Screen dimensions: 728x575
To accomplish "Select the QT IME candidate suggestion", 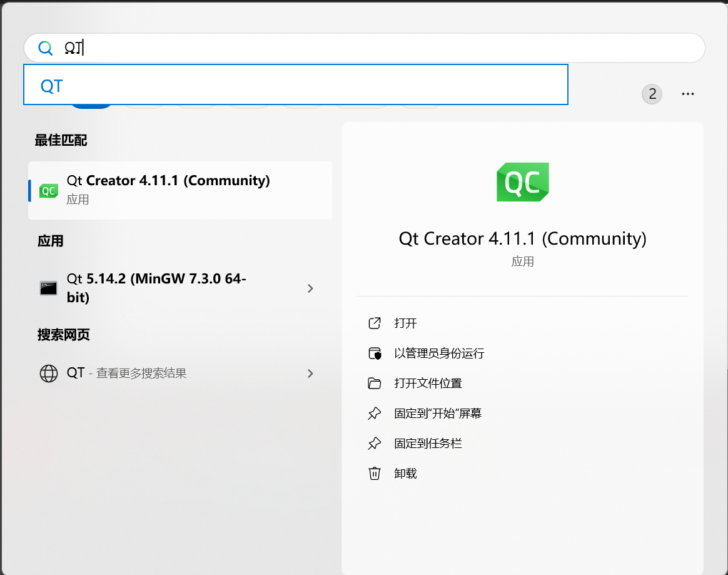I will [x=296, y=85].
